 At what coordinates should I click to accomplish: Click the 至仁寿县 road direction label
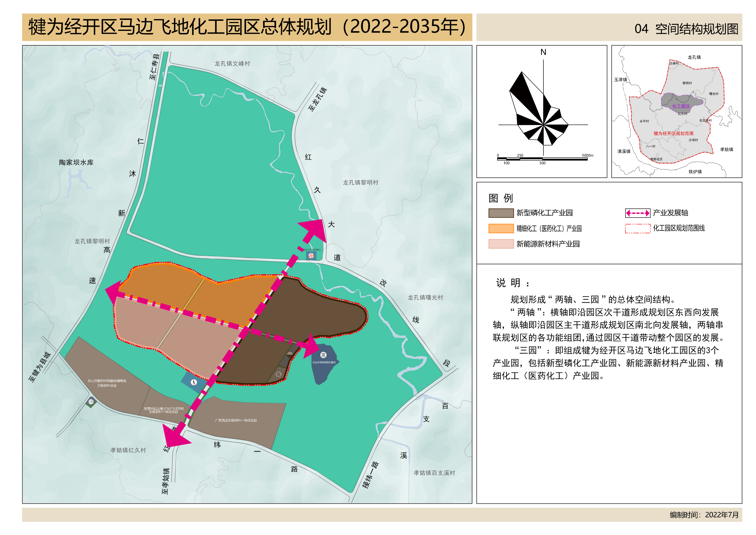click(x=154, y=67)
